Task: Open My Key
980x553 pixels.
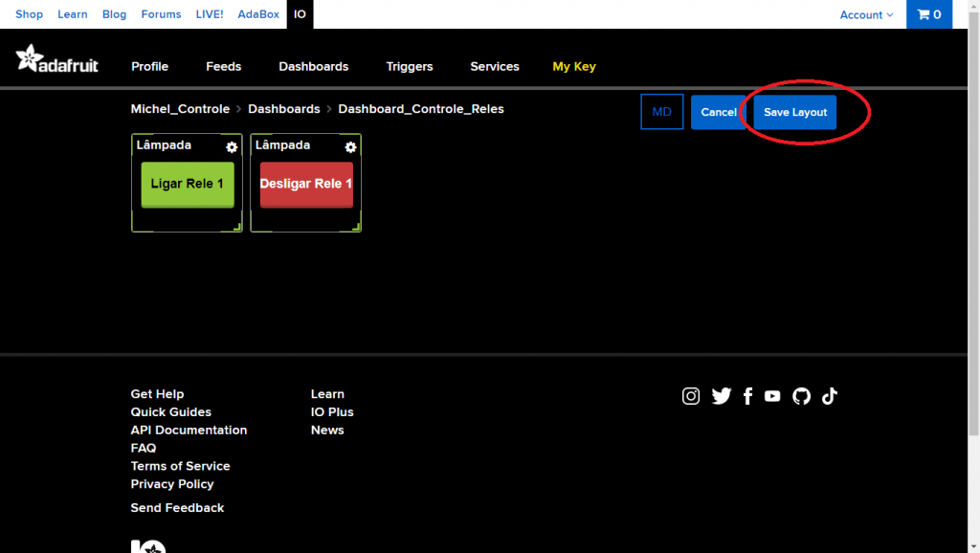Action: (574, 66)
